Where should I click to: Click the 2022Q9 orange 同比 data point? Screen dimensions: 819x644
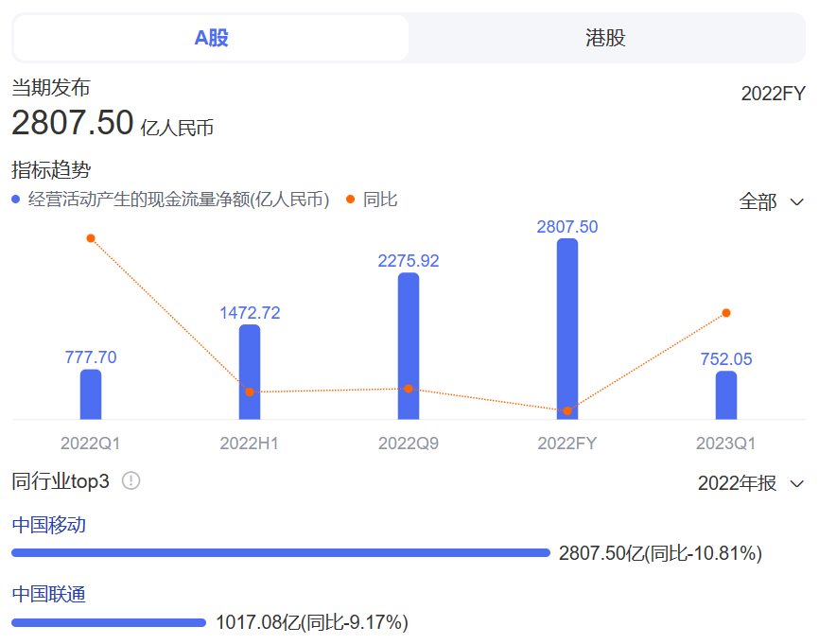409,389
